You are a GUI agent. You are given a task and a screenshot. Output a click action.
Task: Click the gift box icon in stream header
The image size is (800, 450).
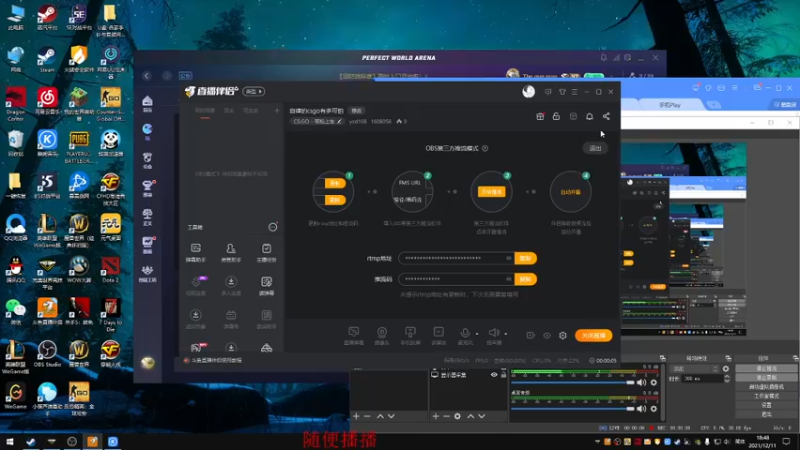(540, 116)
